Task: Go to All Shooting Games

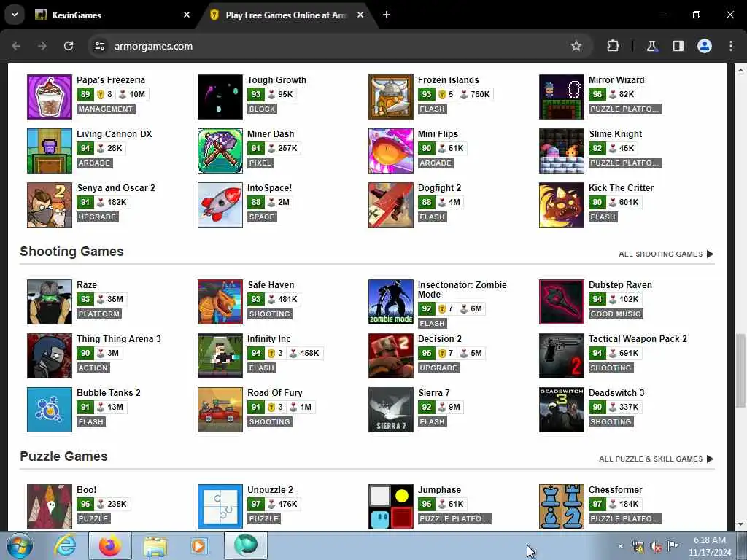Action: click(666, 254)
